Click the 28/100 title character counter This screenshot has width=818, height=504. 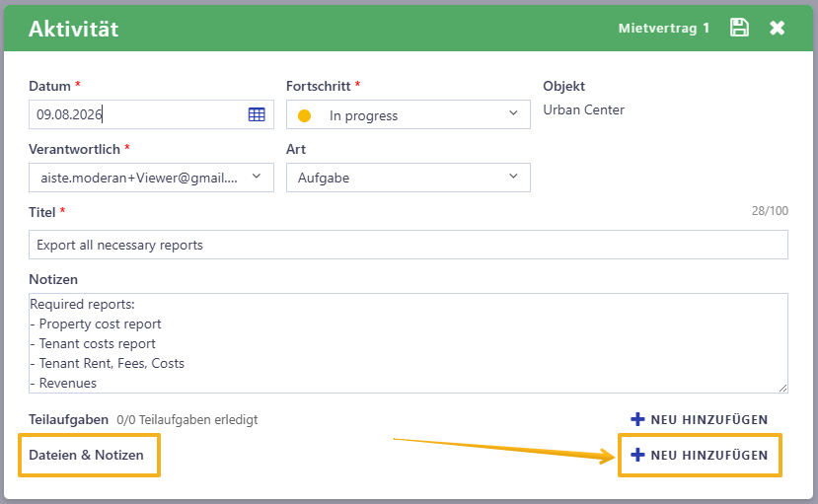click(770, 210)
